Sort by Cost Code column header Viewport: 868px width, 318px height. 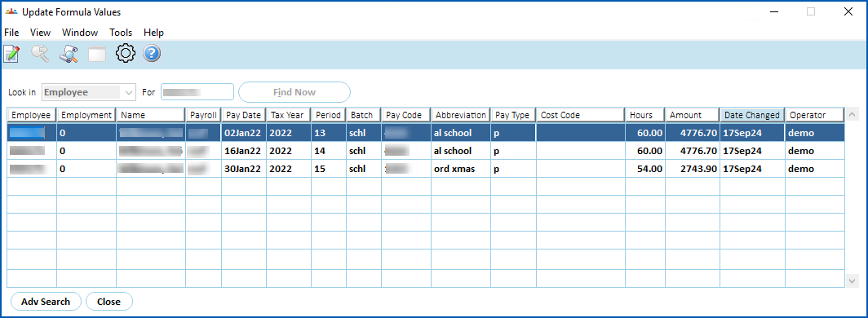[x=580, y=115]
